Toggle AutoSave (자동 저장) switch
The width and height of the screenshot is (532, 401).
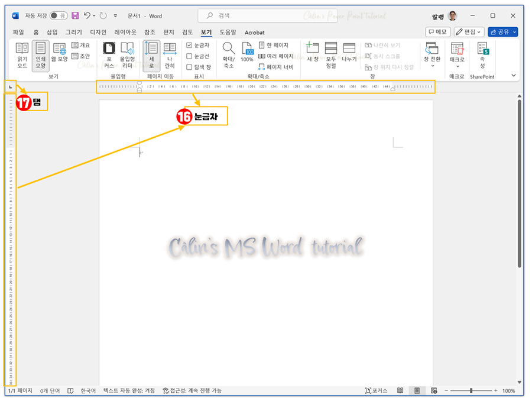(59, 15)
